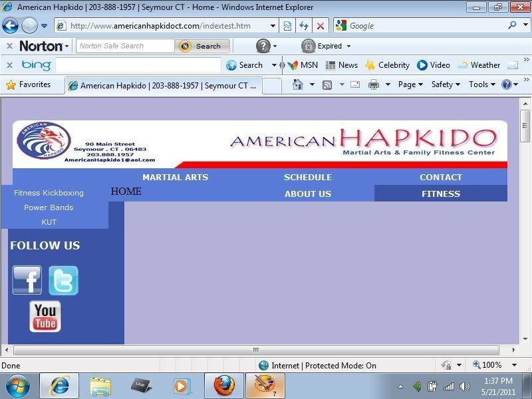Open the zoom level 100% dropdown
The width and height of the screenshot is (532, 399).
click(x=514, y=365)
